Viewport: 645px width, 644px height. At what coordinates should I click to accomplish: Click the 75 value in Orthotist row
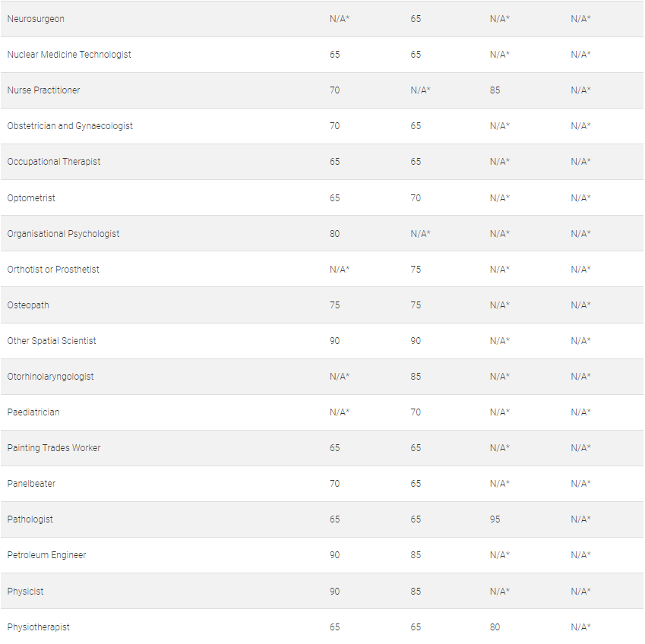click(x=416, y=270)
